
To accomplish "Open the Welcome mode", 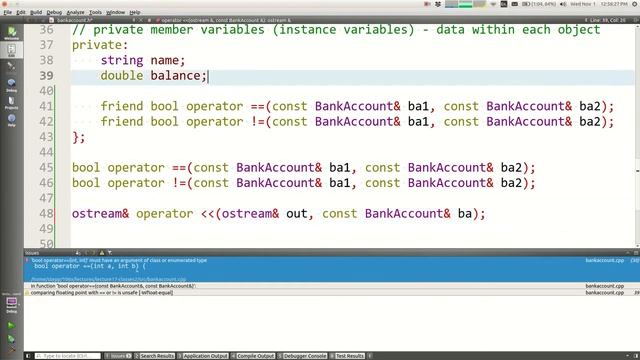I will pyautogui.click(x=11, y=33).
